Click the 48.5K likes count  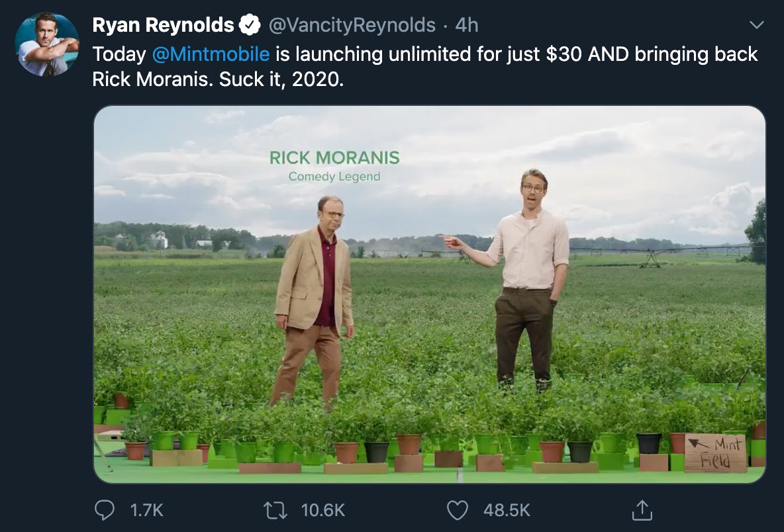tap(507, 510)
